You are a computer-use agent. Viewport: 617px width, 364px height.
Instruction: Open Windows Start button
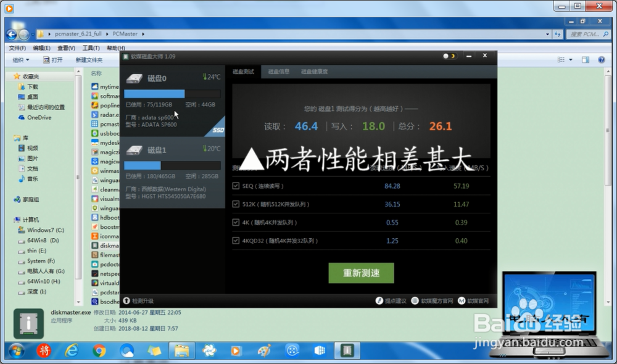click(17, 350)
